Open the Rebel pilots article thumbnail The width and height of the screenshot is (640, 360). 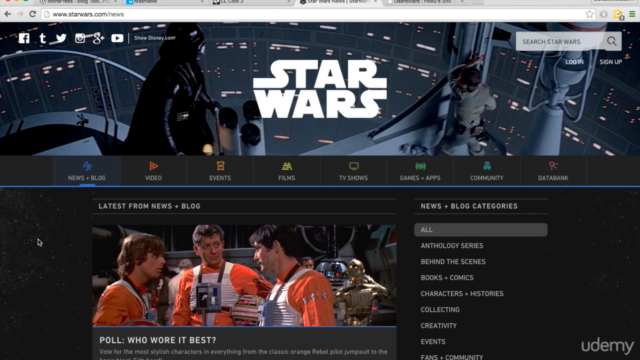244,275
